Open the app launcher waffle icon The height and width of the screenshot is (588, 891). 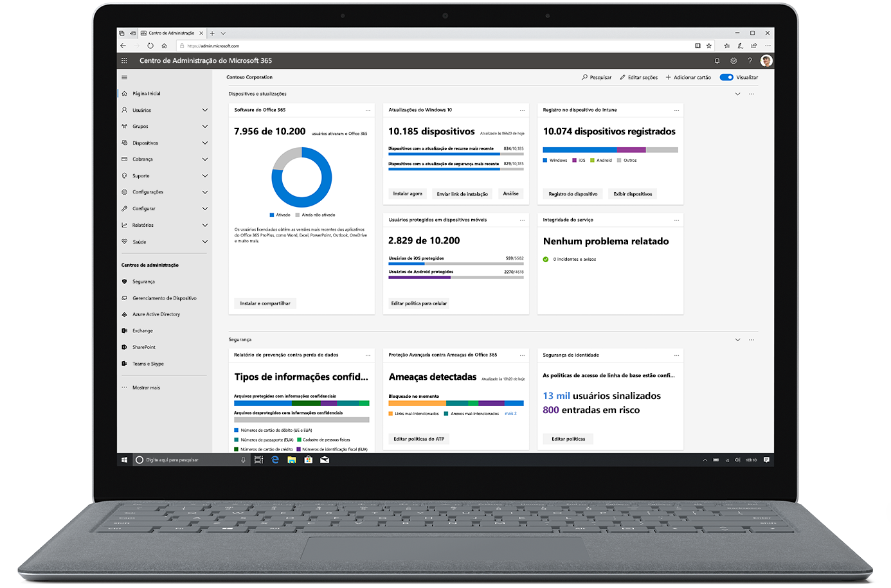point(124,60)
